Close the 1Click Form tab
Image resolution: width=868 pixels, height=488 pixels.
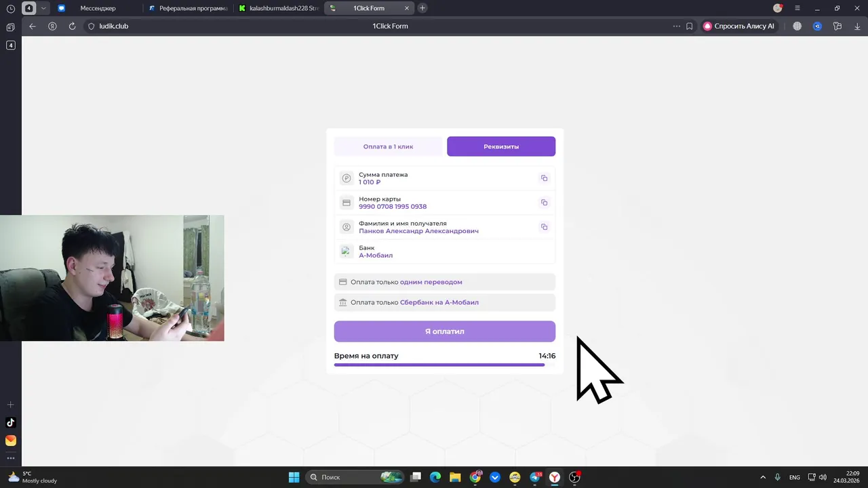[407, 8]
